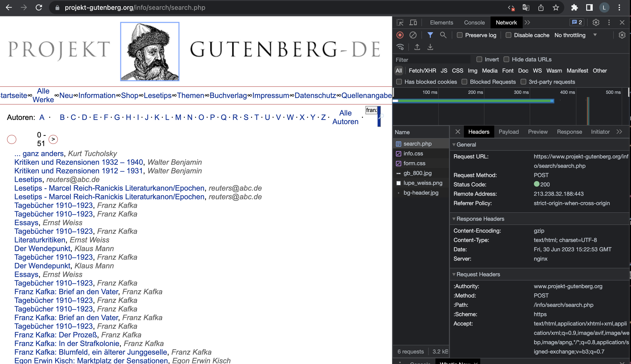Open the network settings gear icon

pos(622,35)
